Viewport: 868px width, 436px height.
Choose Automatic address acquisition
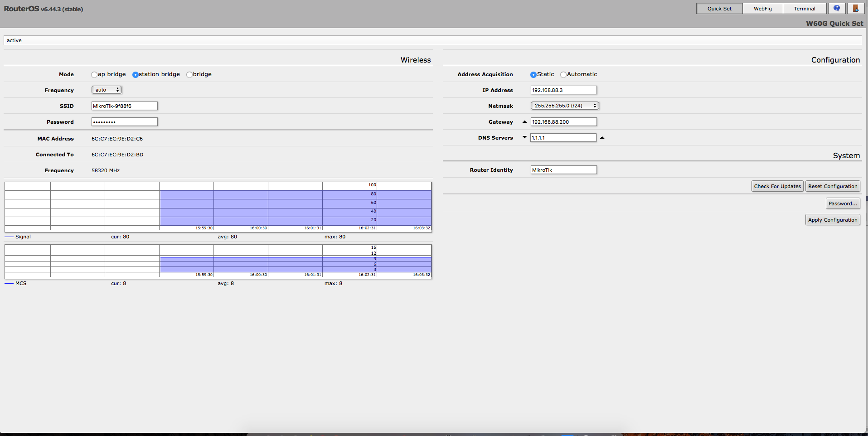coord(563,75)
